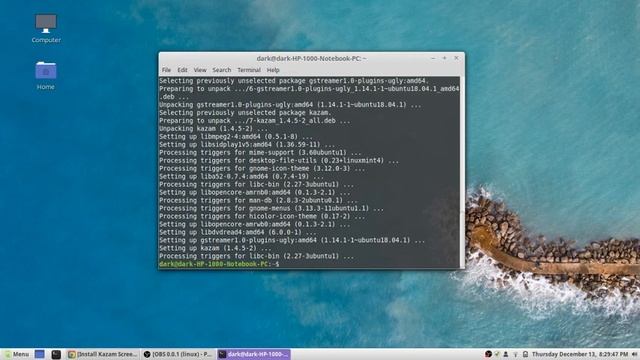The width and height of the screenshot is (640, 360).
Task: Click 'Setting up liba52-0.7.4:amd64' line
Action: click(241, 176)
